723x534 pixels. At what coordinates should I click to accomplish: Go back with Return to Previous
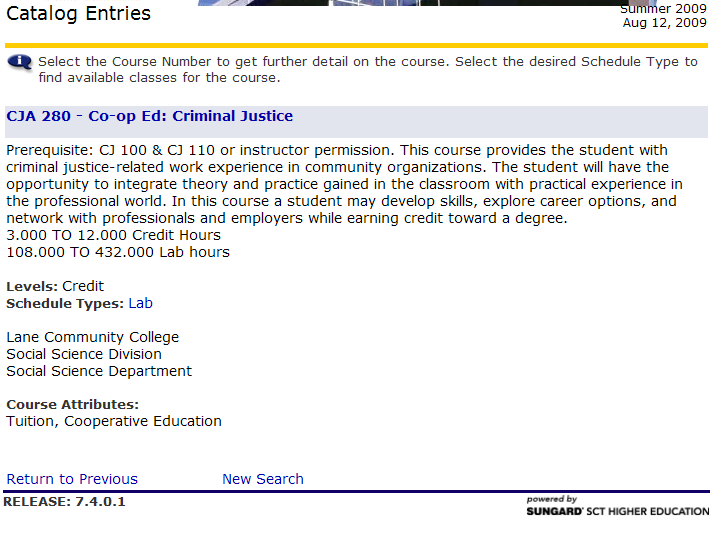72,479
